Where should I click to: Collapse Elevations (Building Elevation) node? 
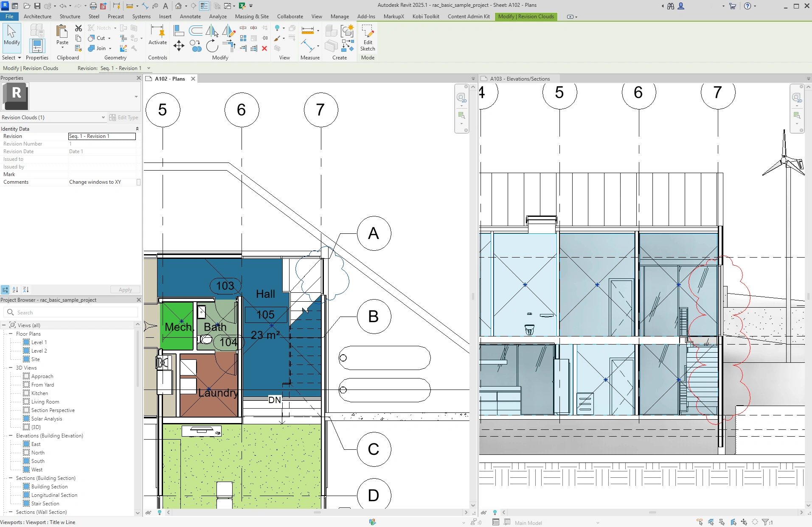click(x=11, y=436)
